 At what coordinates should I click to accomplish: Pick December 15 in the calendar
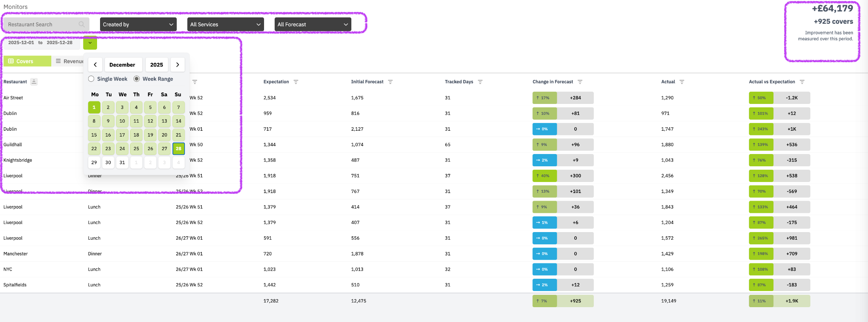pyautogui.click(x=94, y=135)
